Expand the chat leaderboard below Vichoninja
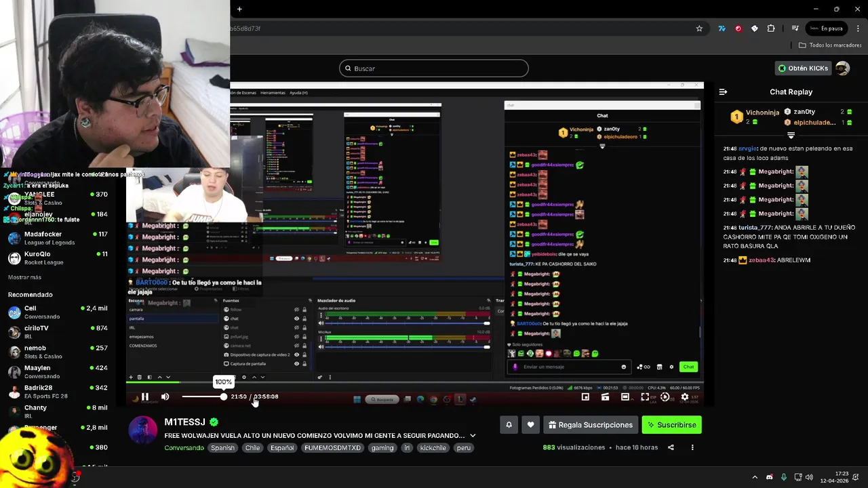This screenshot has height=488, width=868. coord(791,136)
